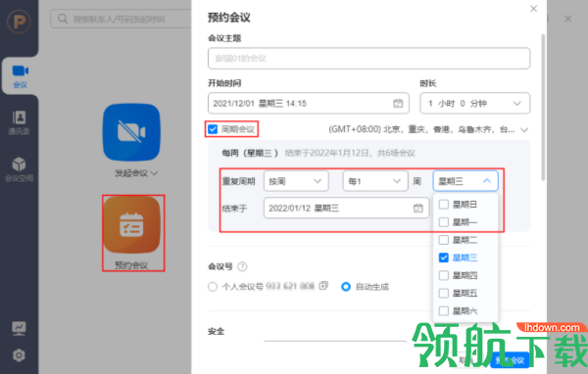Click the start time field 2021/12/01

tap(309, 103)
